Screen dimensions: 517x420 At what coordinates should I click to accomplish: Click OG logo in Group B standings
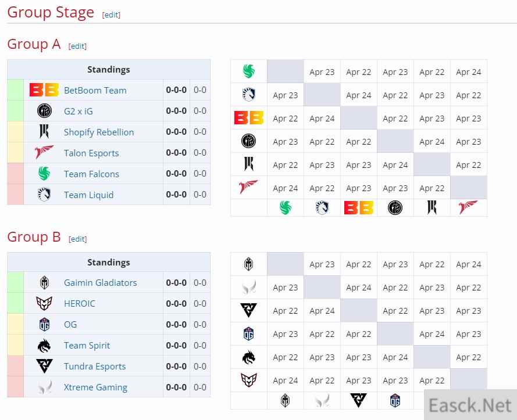tap(44, 325)
